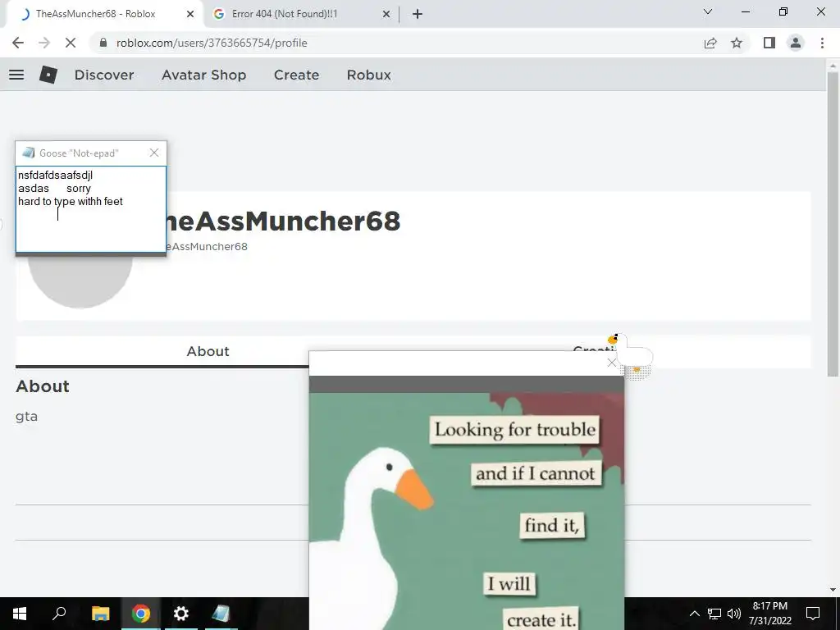Open the Windows Start menu
Screen dimensions: 840x630
point(20,614)
